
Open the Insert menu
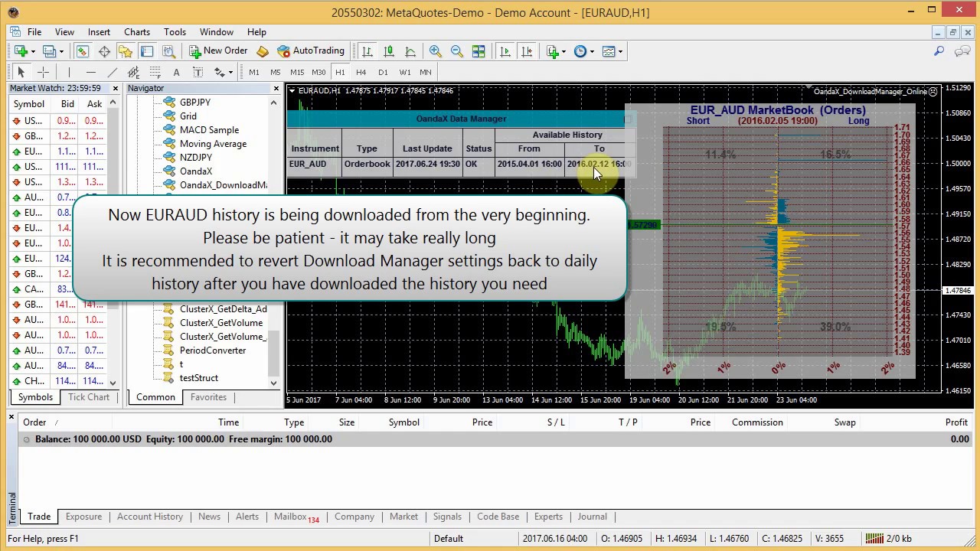99,32
